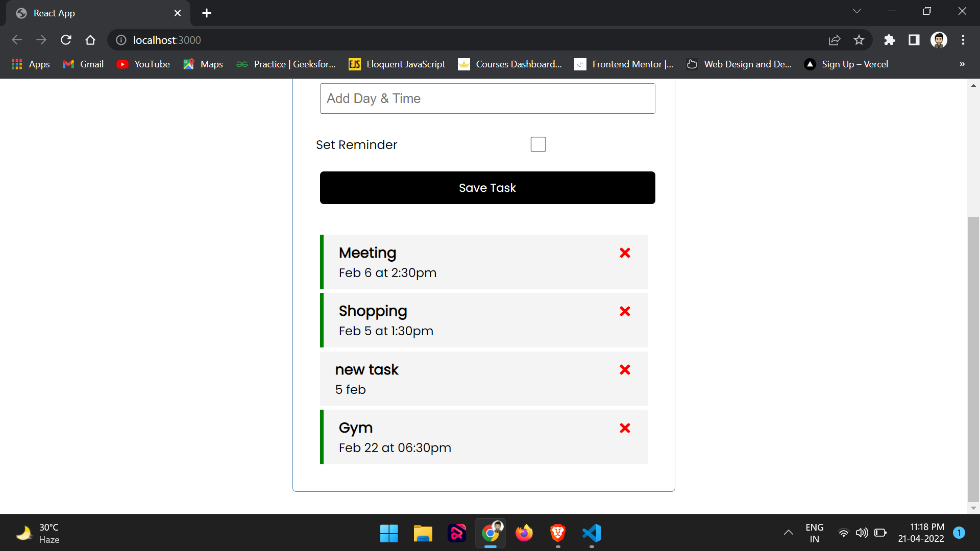Delete the Meeting task with red X
980x551 pixels.
[625, 253]
